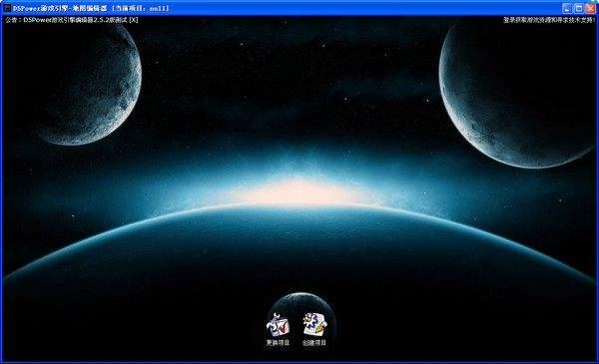Launch the 创建项目 gear-and-pencil icon

[x=314, y=324]
